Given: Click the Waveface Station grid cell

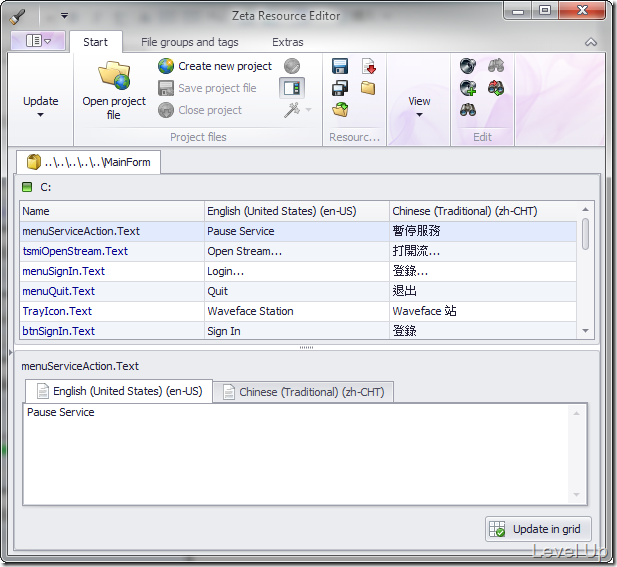Looking at the screenshot, I should click(297, 311).
